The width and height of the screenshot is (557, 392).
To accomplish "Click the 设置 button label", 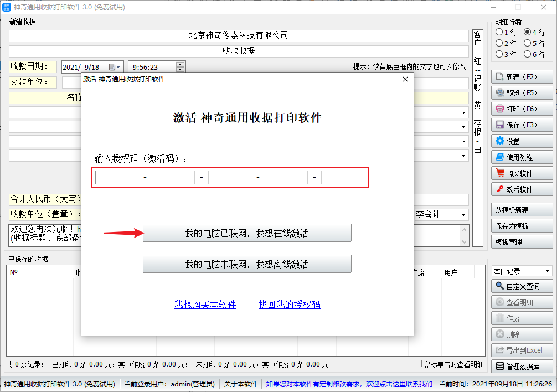I will 513,141.
